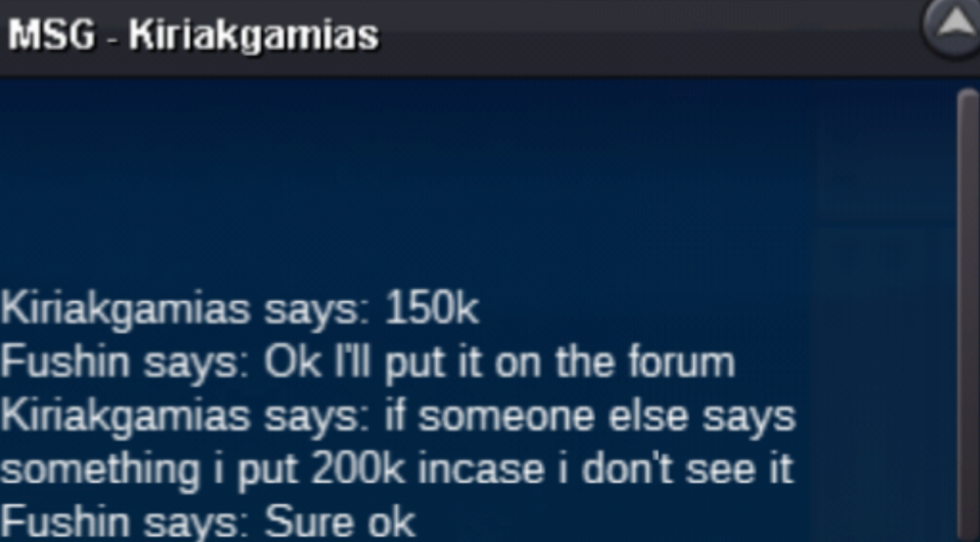Screen dimensions: 980x542
Task: Click the "Fushin" name in the forum message
Action: (65, 362)
